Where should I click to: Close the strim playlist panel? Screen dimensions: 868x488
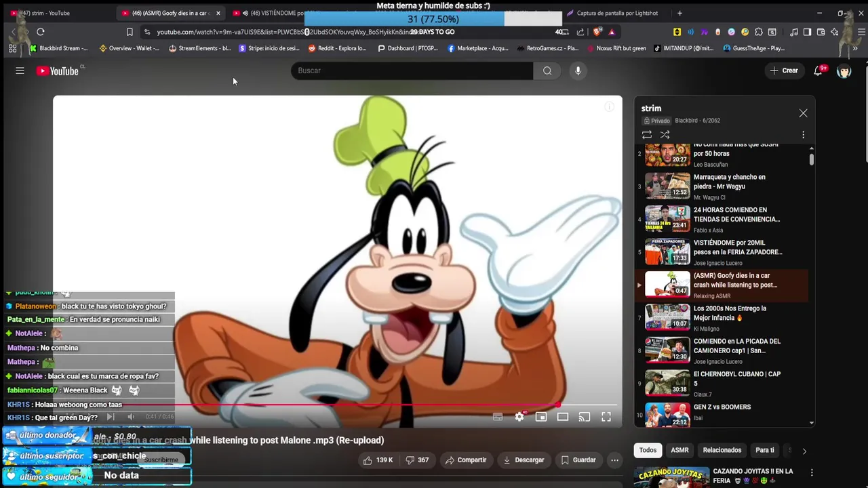click(x=803, y=113)
